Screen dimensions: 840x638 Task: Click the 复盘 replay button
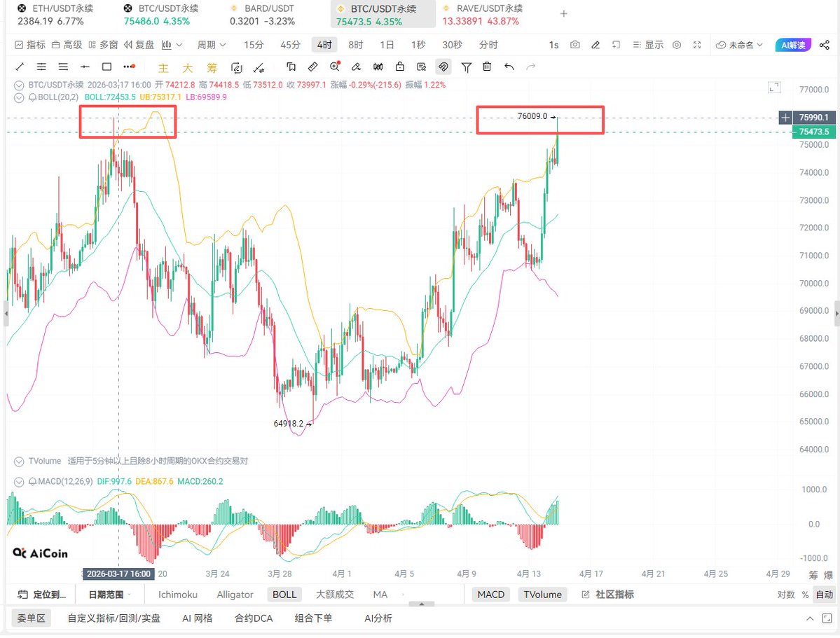[x=139, y=45]
